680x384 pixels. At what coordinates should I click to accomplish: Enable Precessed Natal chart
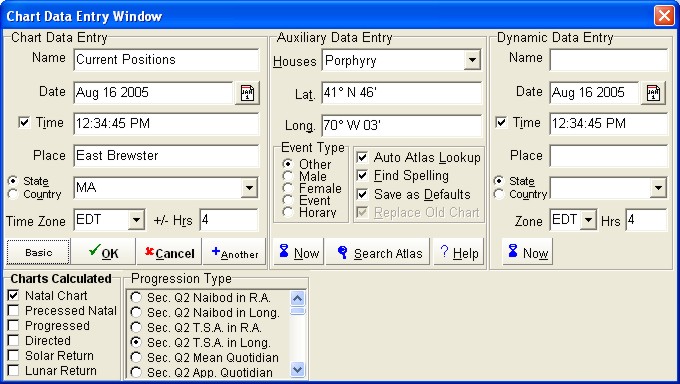(13, 311)
